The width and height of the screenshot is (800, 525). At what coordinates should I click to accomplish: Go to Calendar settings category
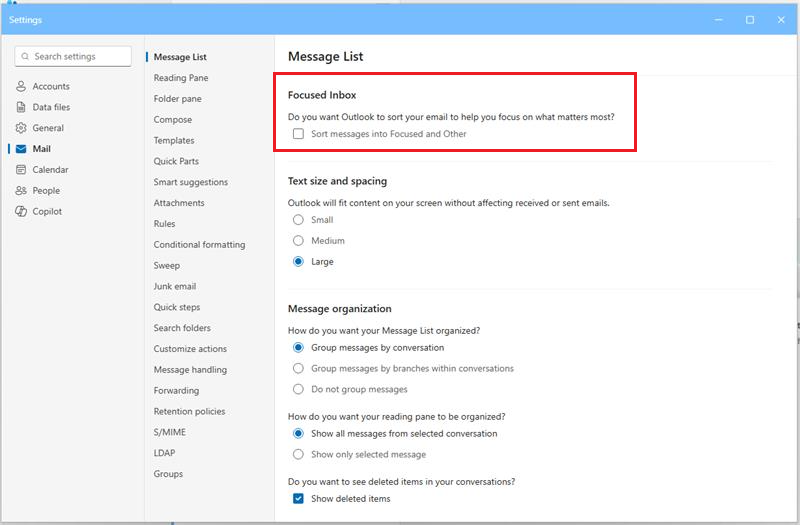[x=51, y=170]
